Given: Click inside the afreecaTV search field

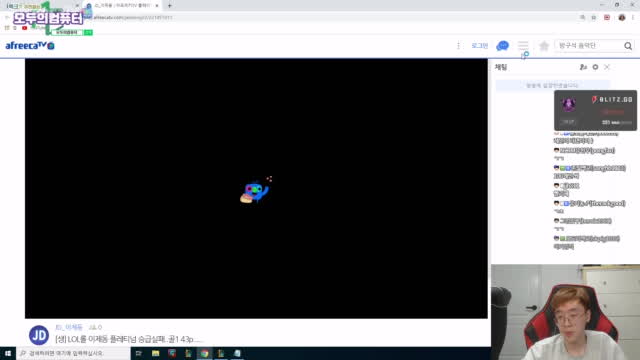Looking at the screenshot, I should [x=589, y=46].
